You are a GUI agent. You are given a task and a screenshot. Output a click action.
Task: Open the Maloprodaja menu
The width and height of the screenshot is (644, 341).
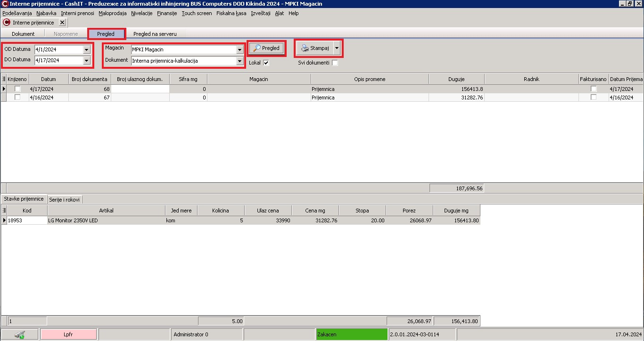click(113, 13)
